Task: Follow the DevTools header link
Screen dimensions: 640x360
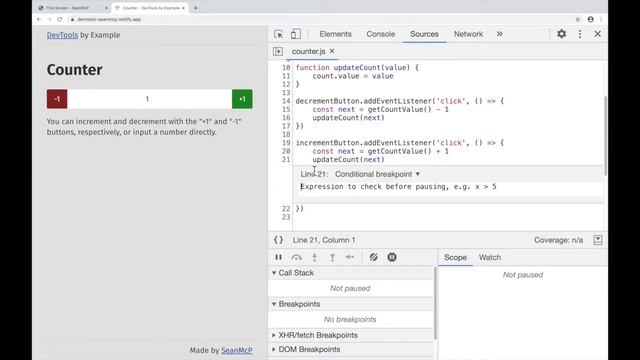Action: click(x=62, y=35)
